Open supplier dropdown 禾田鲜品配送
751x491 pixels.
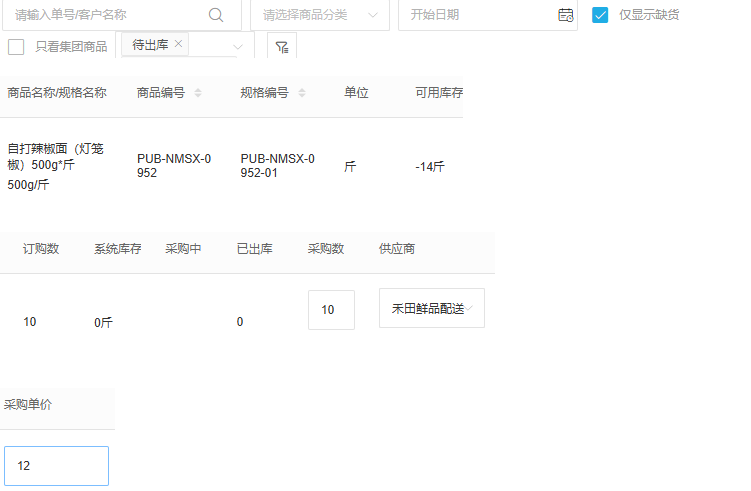coord(432,308)
